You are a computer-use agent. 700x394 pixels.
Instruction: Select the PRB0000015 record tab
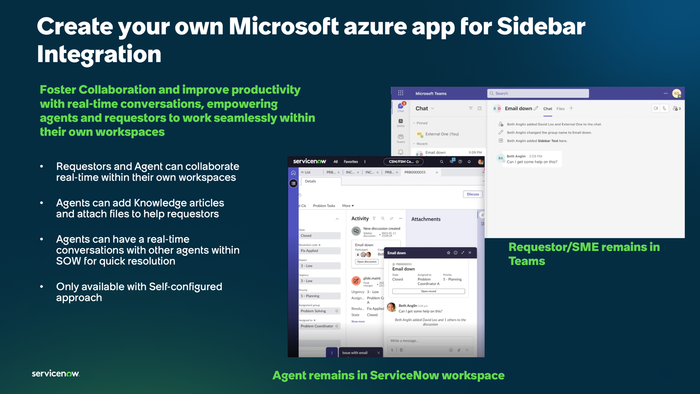415,172
